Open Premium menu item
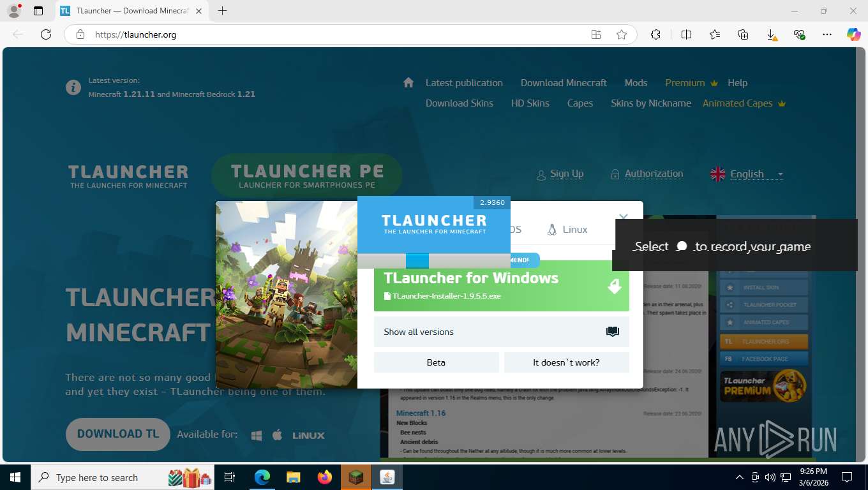The height and width of the screenshot is (490, 868). pyautogui.click(x=692, y=83)
